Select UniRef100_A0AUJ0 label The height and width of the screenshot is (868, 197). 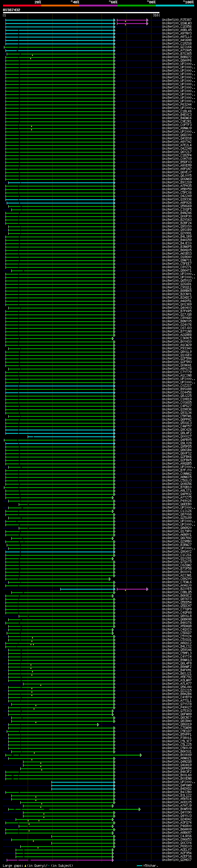click(x=176, y=585)
